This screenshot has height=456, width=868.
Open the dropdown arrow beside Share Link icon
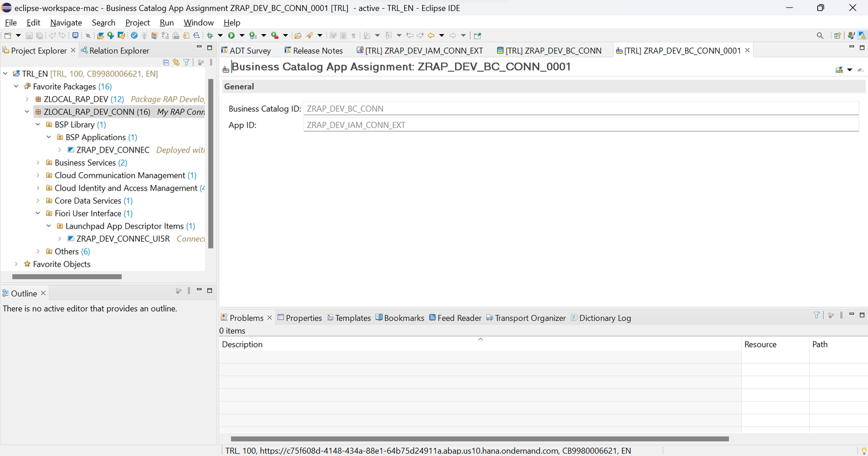click(850, 69)
